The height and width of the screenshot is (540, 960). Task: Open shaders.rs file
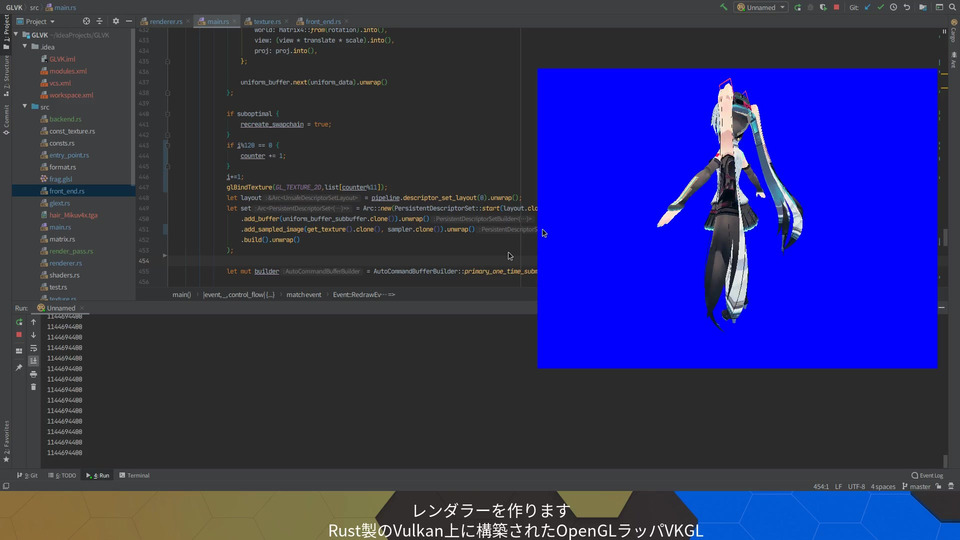[64, 275]
